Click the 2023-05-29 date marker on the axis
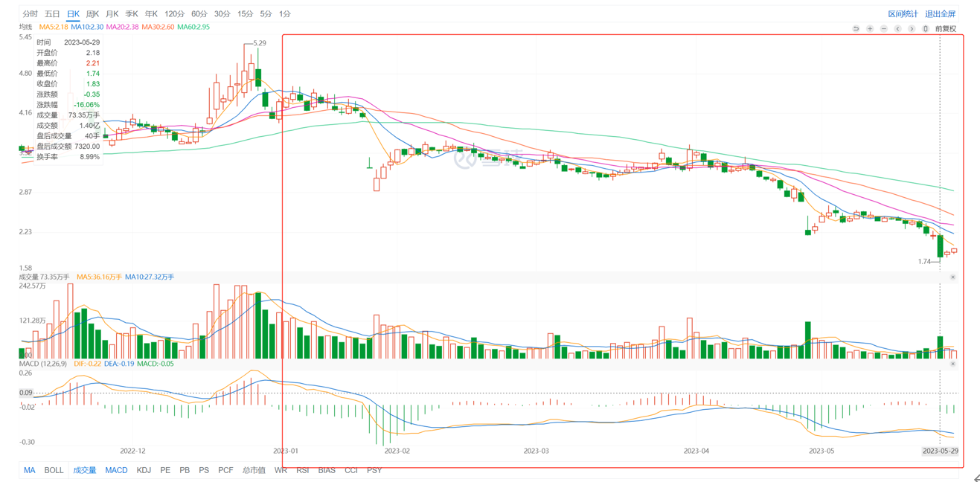The image size is (980, 482). 940,451
